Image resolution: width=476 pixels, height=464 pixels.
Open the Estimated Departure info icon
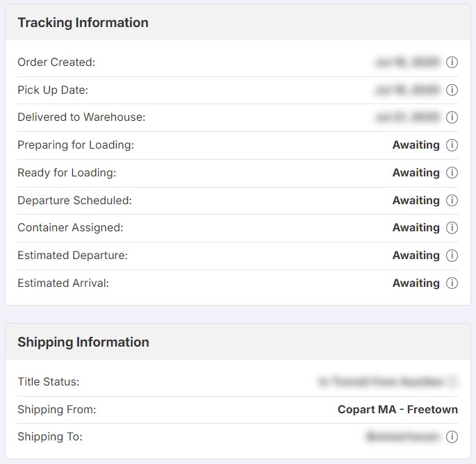(x=452, y=256)
